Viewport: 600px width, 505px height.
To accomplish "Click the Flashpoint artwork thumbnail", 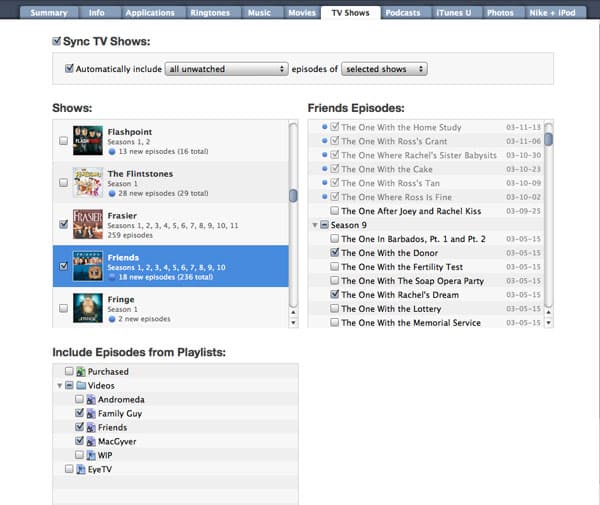I will click(x=88, y=140).
